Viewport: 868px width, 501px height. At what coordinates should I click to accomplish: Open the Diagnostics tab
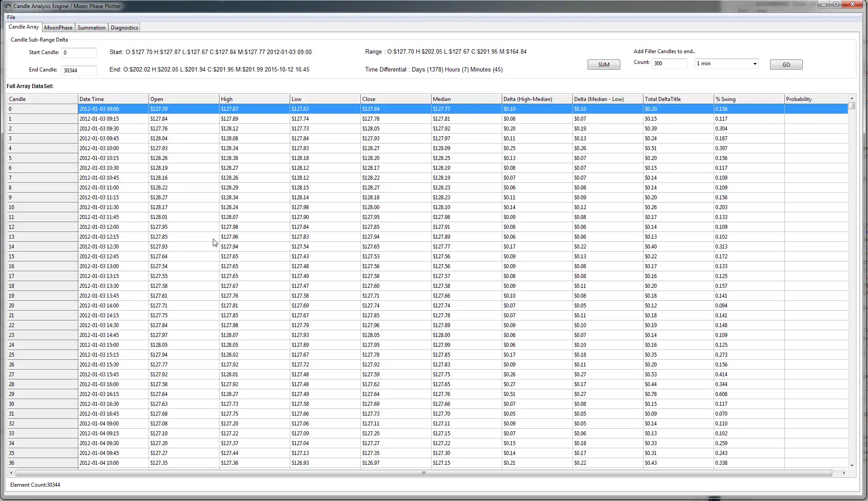coord(124,27)
